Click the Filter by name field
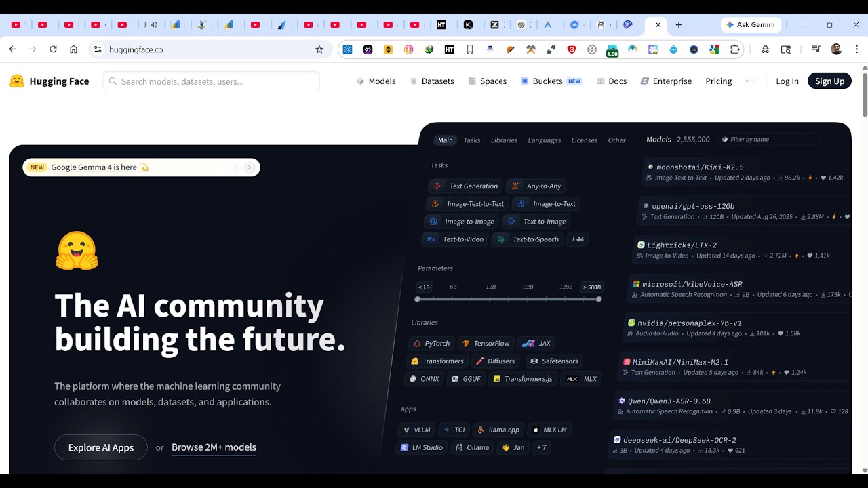 [768, 139]
